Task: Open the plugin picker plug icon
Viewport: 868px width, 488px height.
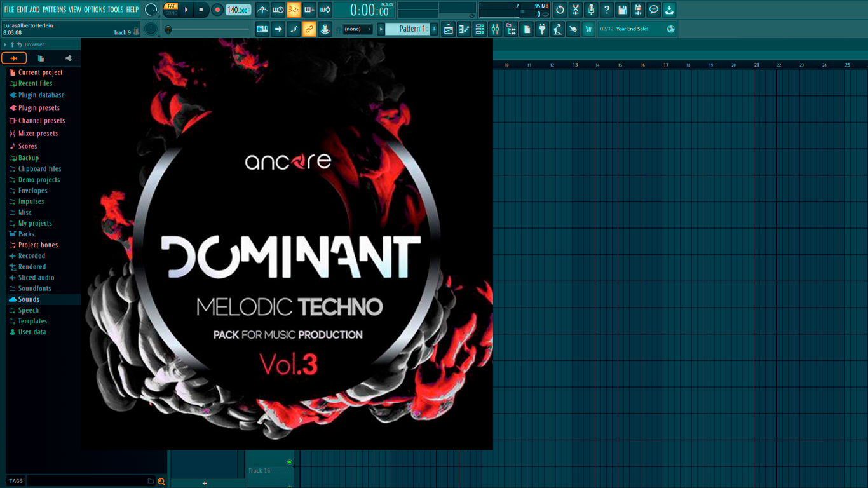Action: click(542, 29)
